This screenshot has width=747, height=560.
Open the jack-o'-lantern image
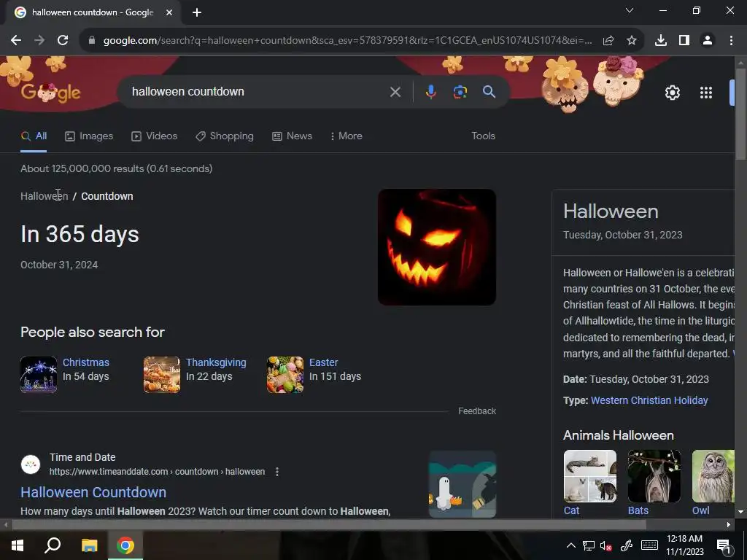tap(437, 247)
